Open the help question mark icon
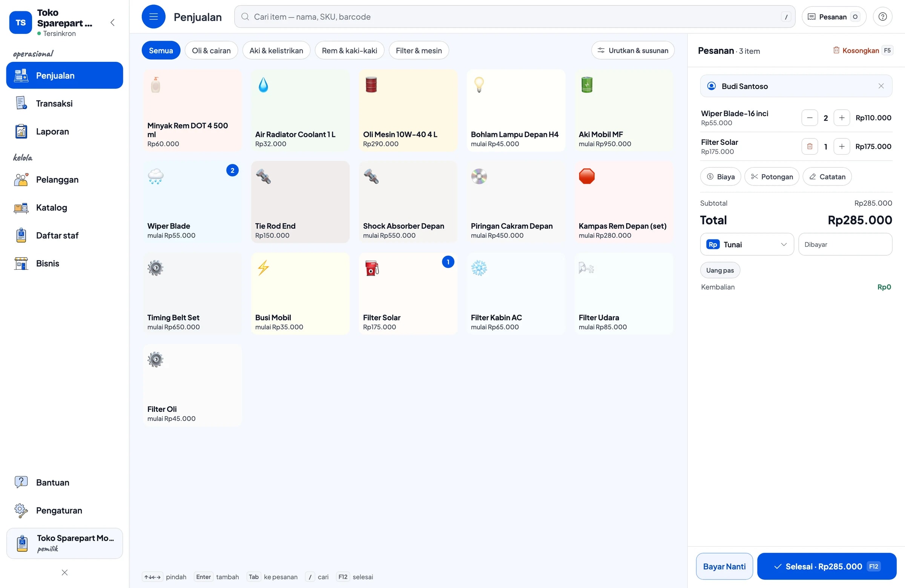 (882, 16)
